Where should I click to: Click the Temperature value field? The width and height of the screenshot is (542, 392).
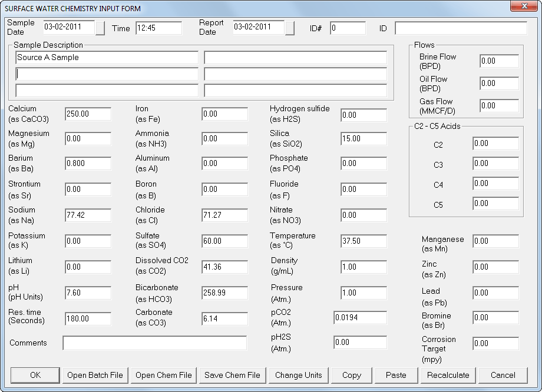[x=363, y=241]
